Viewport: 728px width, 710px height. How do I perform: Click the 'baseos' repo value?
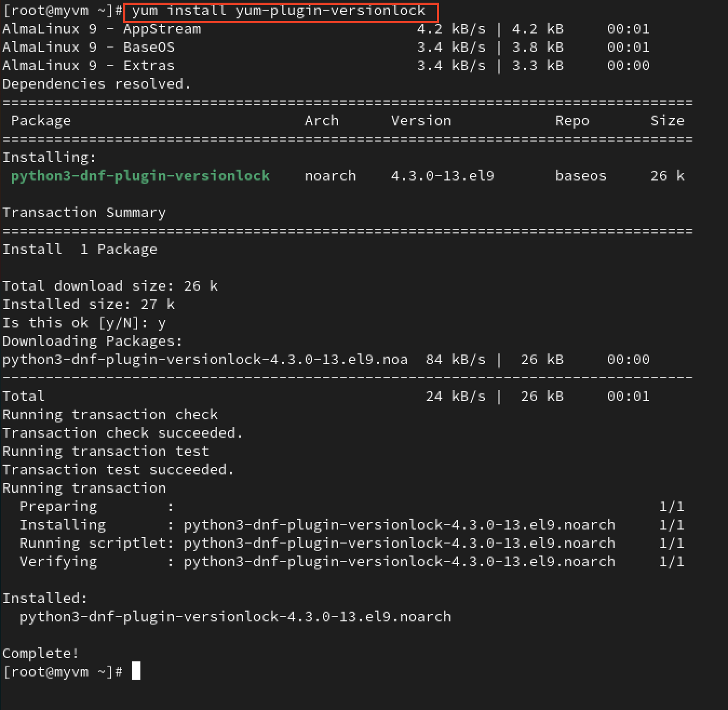tap(581, 176)
